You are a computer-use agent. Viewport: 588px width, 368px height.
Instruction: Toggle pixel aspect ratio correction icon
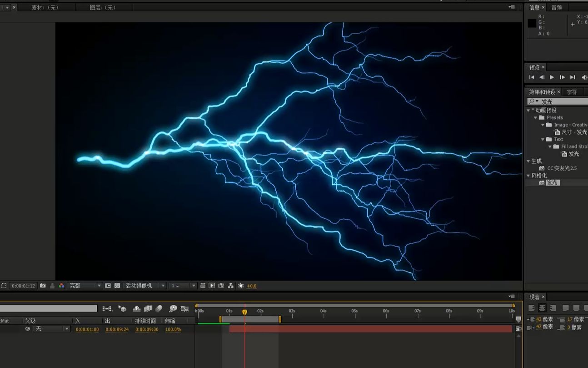pos(203,286)
